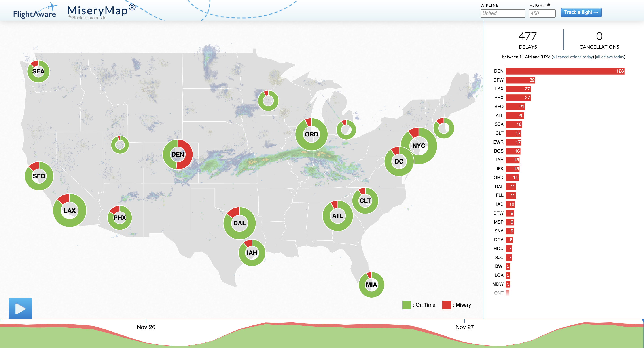
Task: Select the ORD airport donut on map
Action: click(311, 134)
